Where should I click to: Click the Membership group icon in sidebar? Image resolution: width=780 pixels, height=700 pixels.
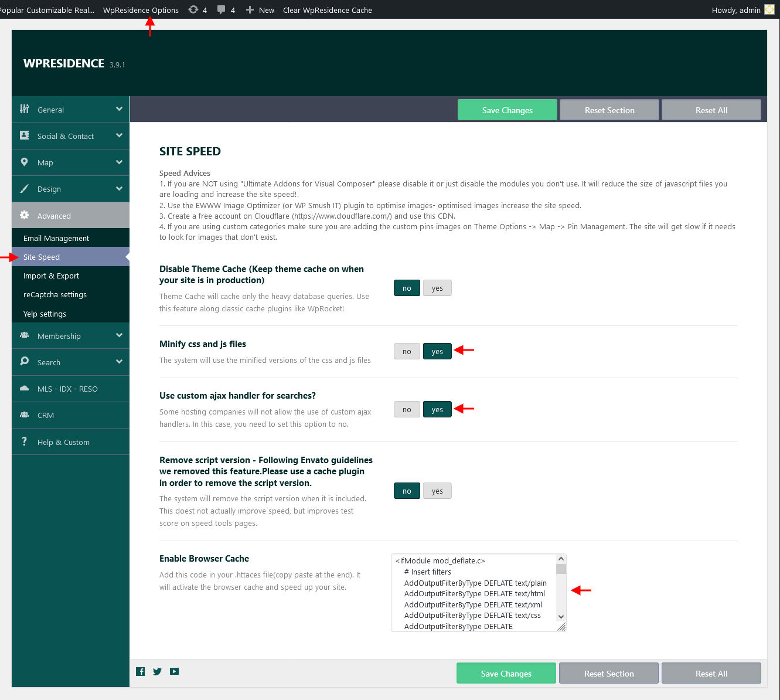(24, 335)
